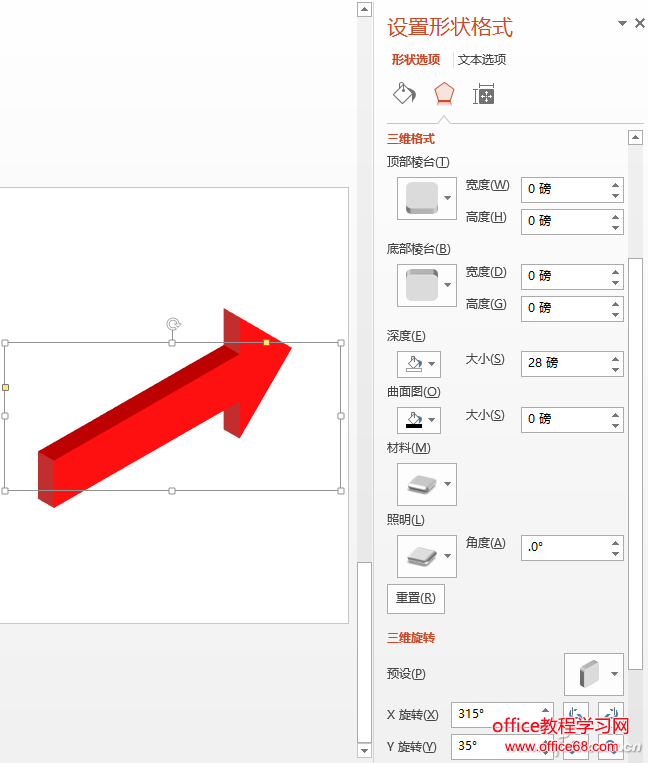
Task: Switch to 形状选项 tab
Action: pyautogui.click(x=416, y=59)
